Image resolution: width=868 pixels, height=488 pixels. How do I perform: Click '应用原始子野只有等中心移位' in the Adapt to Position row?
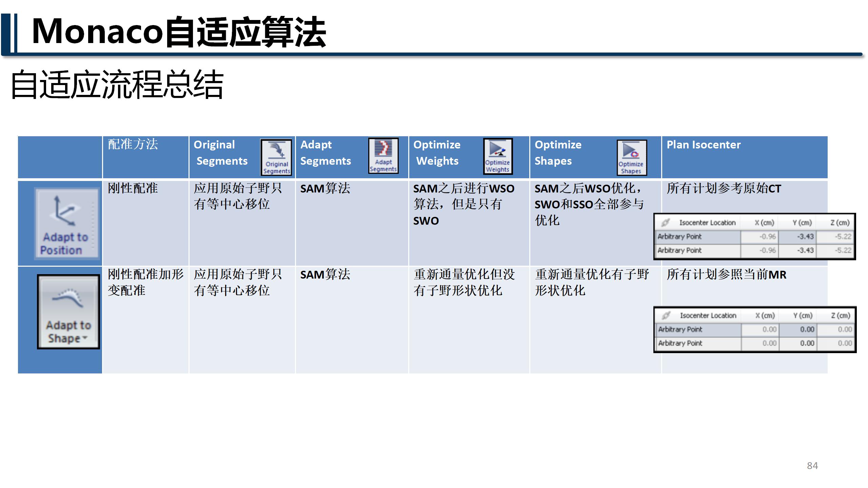(238, 196)
